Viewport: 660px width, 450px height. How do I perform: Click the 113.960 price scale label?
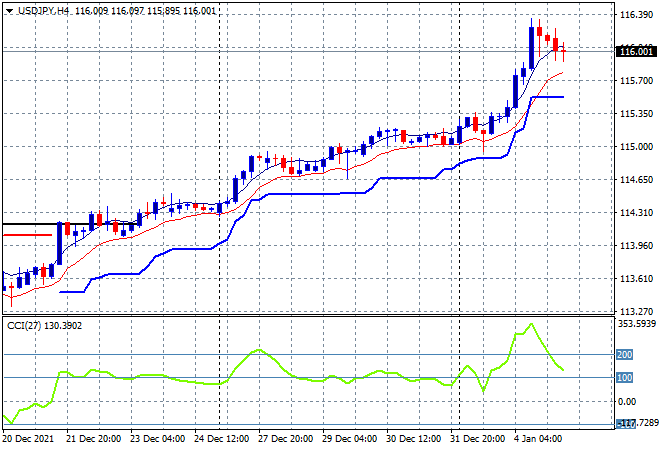636,245
